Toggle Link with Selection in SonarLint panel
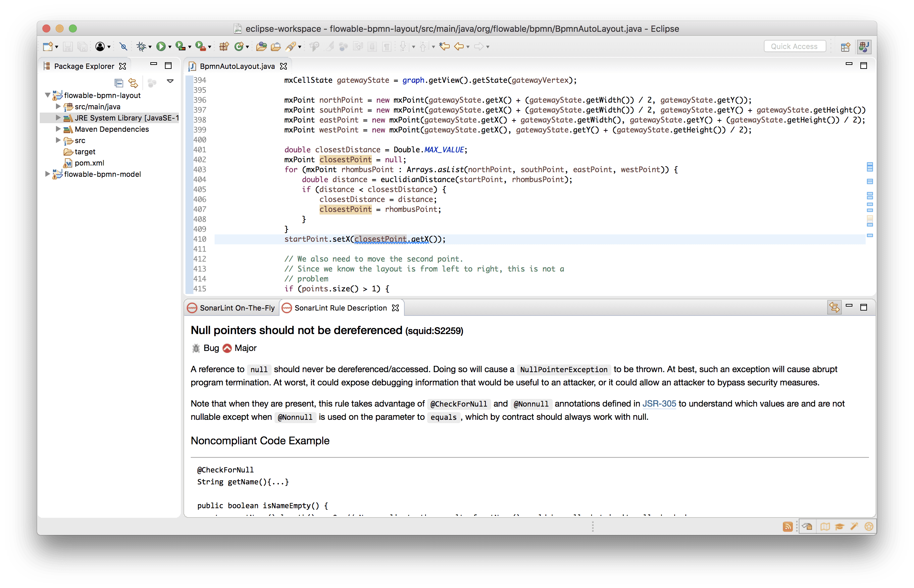The height and width of the screenshot is (588, 914). tap(834, 307)
